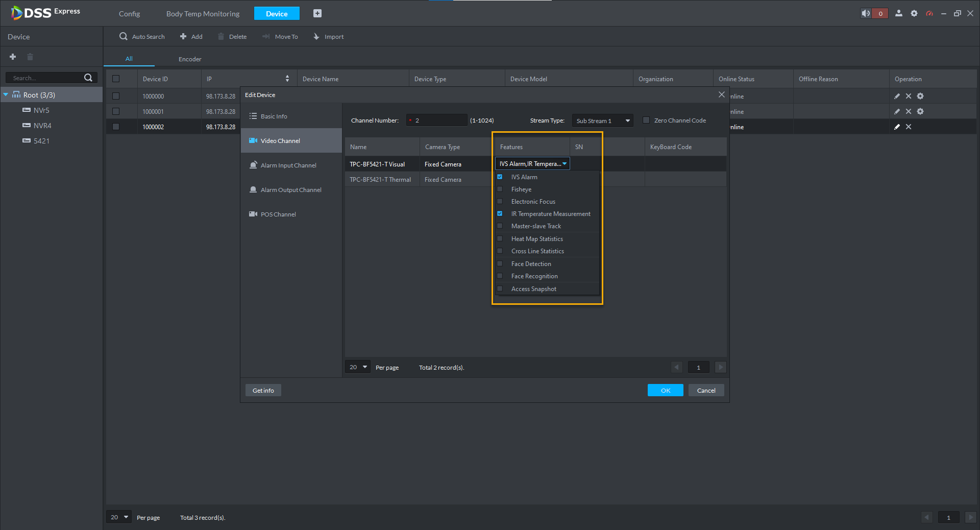Enable the Fisheye feature checkbox
980x530 pixels.
tap(500, 189)
